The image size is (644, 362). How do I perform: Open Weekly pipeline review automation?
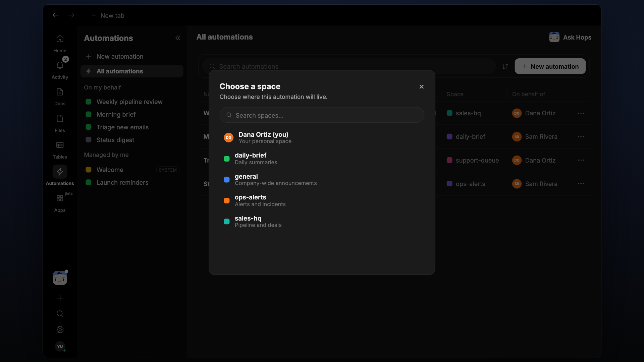tap(132, 102)
